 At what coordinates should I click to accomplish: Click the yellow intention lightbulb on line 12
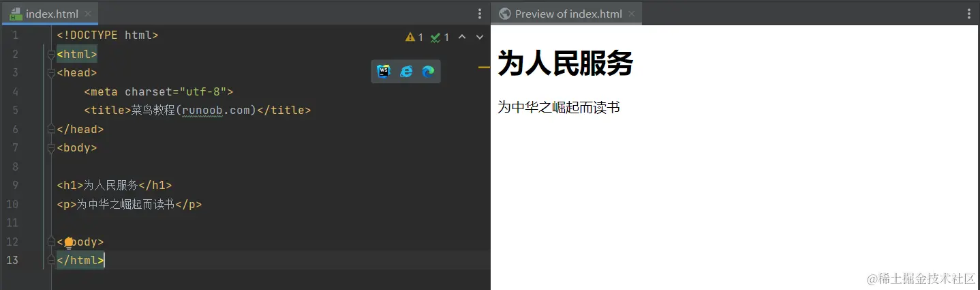click(x=69, y=242)
